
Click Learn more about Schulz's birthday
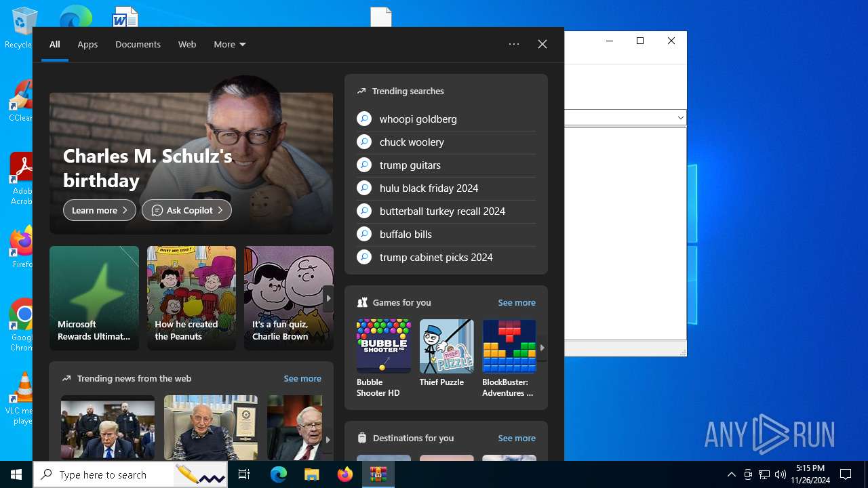tap(100, 210)
